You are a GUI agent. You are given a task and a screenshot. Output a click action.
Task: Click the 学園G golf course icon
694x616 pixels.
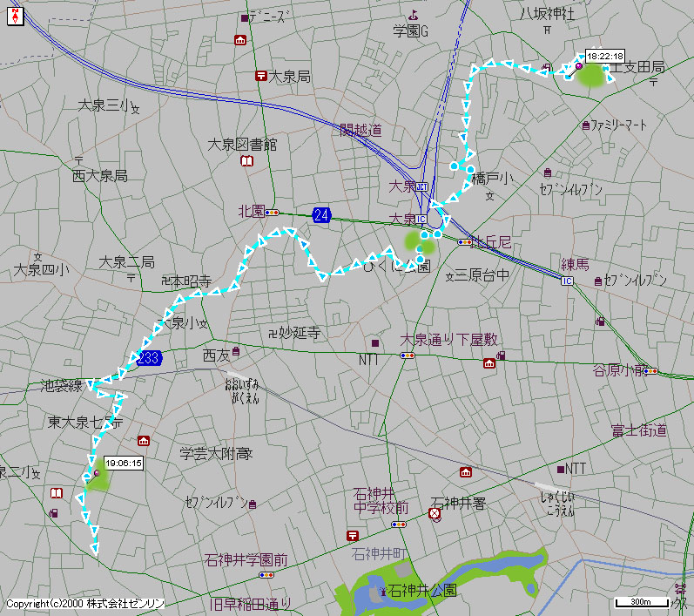coord(414,15)
